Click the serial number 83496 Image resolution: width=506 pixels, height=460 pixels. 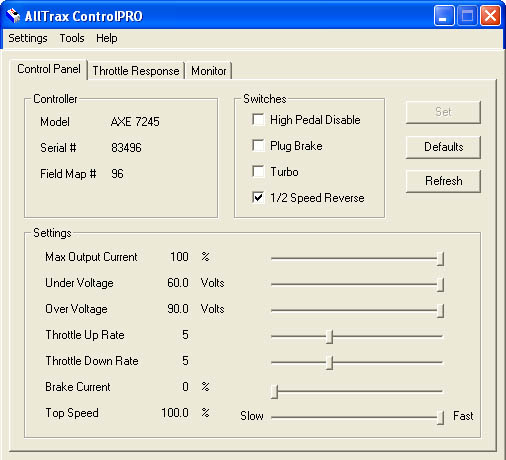click(126, 148)
